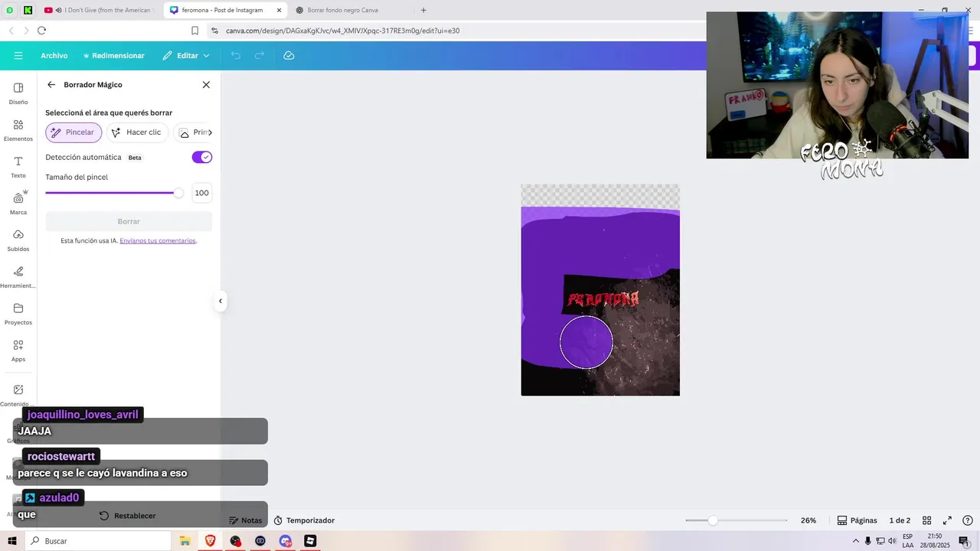Click the green pinned browser tab
Screen dimensions: 980x551
click(x=10, y=10)
